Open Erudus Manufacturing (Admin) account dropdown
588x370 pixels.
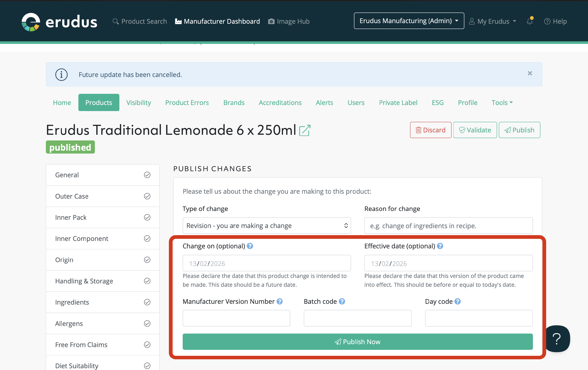(409, 21)
